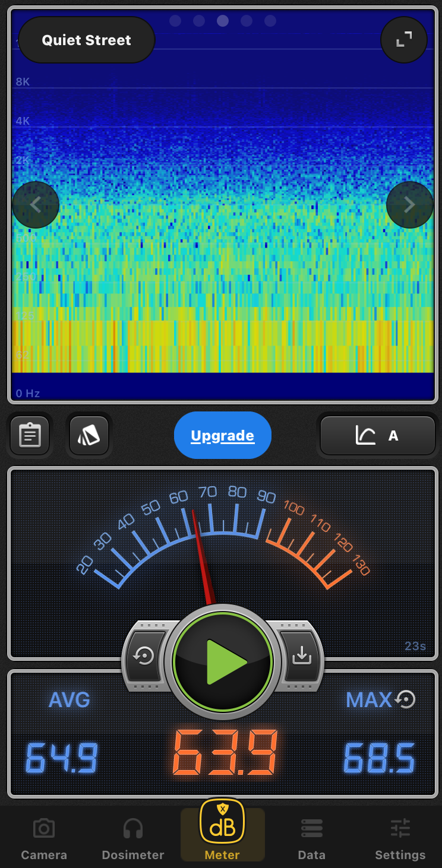Viewport: 442px width, 868px height.
Task: Open the Data tab
Action: coord(311,838)
